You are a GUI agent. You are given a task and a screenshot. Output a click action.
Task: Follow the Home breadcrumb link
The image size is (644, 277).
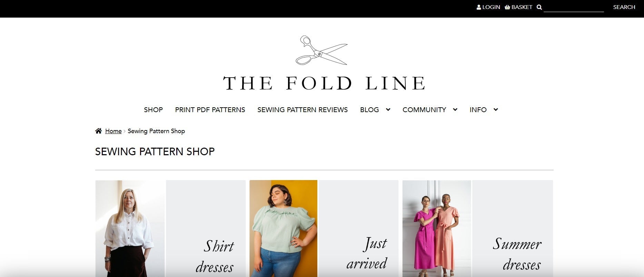click(x=113, y=131)
